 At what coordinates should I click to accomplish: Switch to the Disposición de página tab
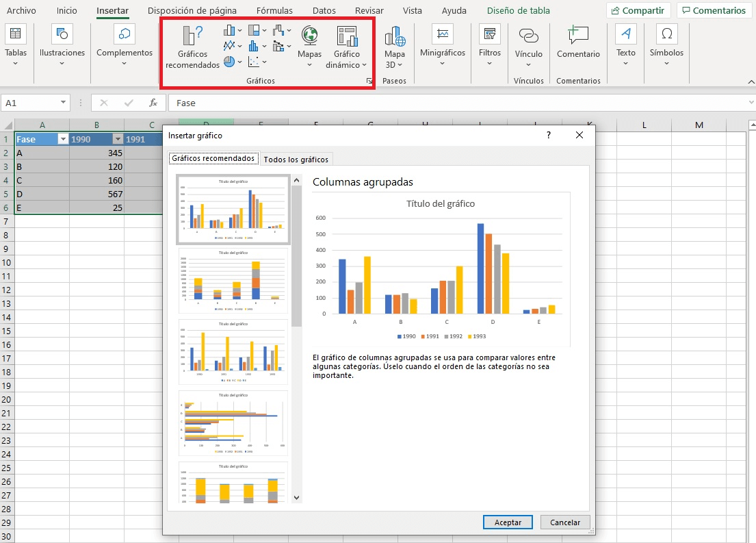coord(192,10)
